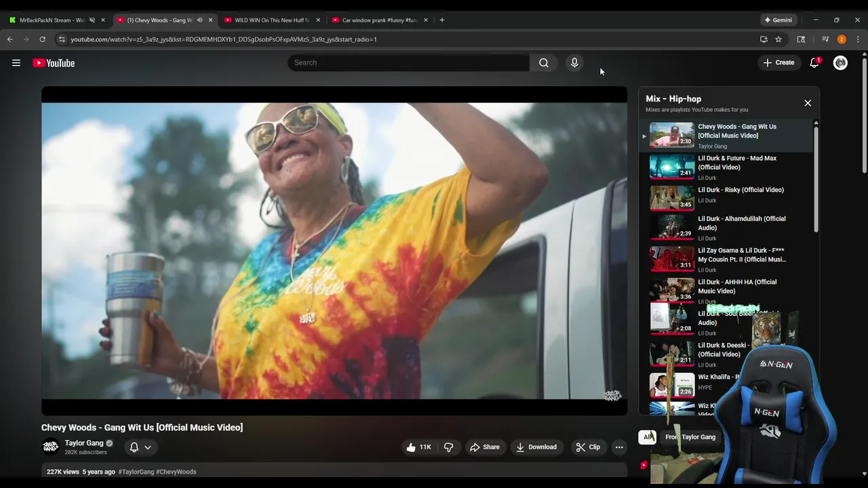
Task: Open Chrome three-dot menu
Action: pyautogui.click(x=858, y=39)
